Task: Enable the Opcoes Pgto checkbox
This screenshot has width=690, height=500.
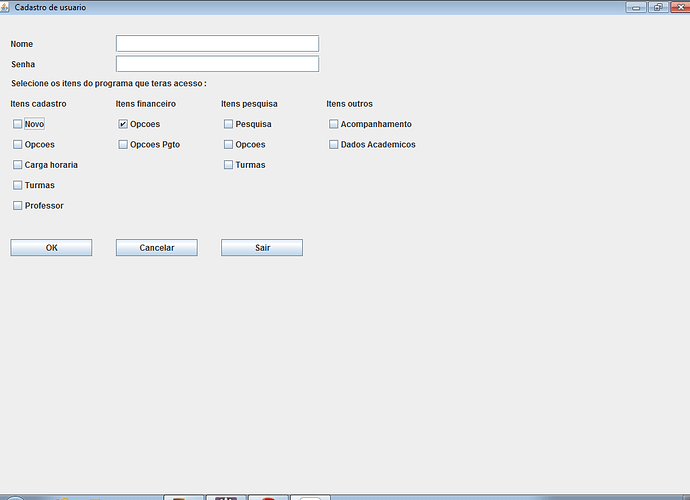Action: tap(123, 144)
